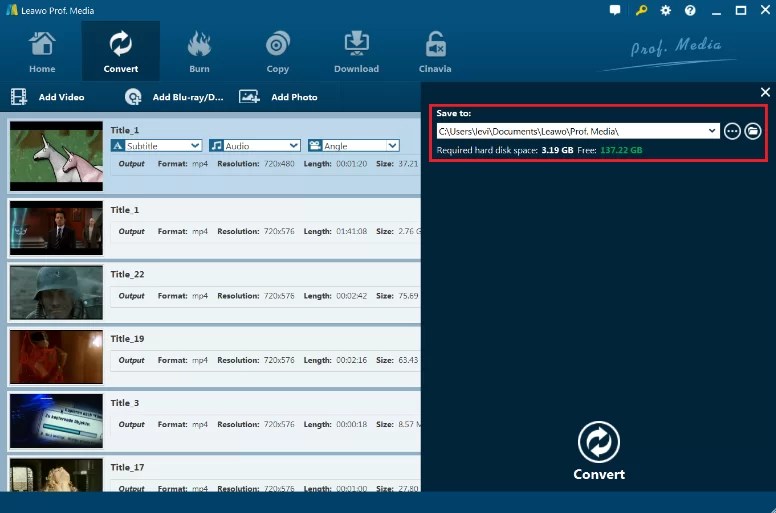Select the unicorn cartoon thumbnail
This screenshot has height=513, width=776.
click(x=56, y=156)
